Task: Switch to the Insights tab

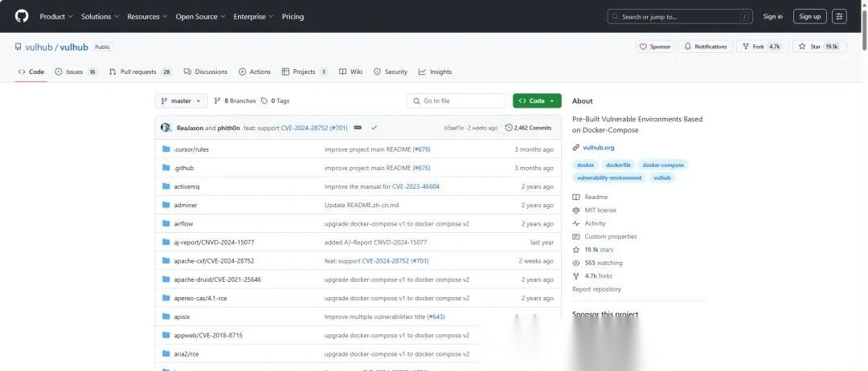Action: point(435,72)
